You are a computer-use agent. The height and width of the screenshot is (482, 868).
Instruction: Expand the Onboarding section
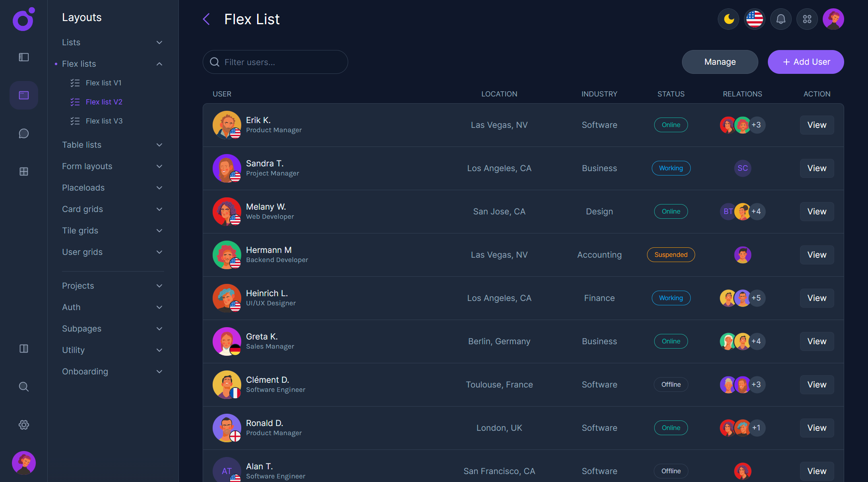[x=159, y=371]
